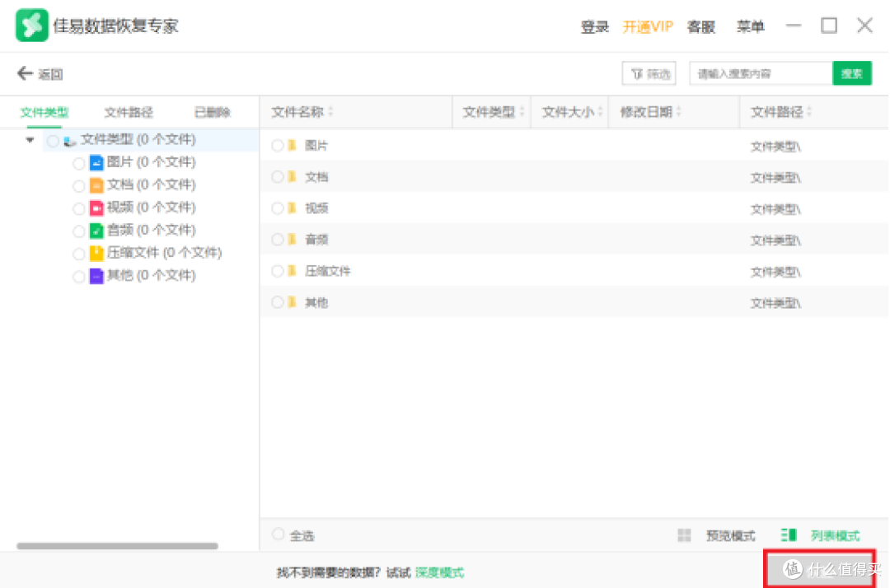Click the 视频 red type icon in tree
The image size is (890, 588).
96,208
